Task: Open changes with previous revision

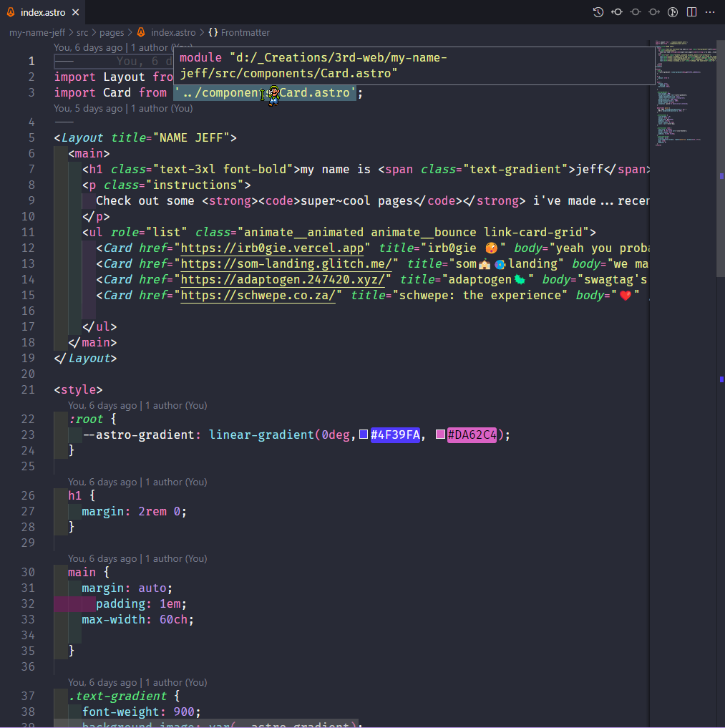Action: (x=617, y=12)
